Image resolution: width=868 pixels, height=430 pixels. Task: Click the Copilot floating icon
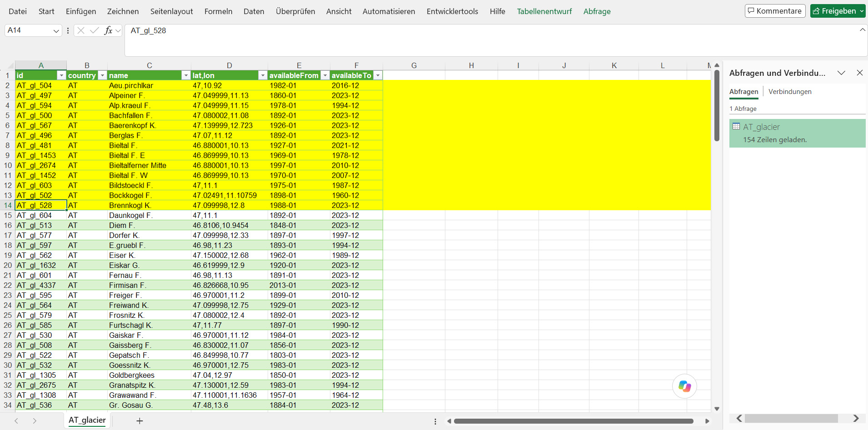pyautogui.click(x=684, y=386)
